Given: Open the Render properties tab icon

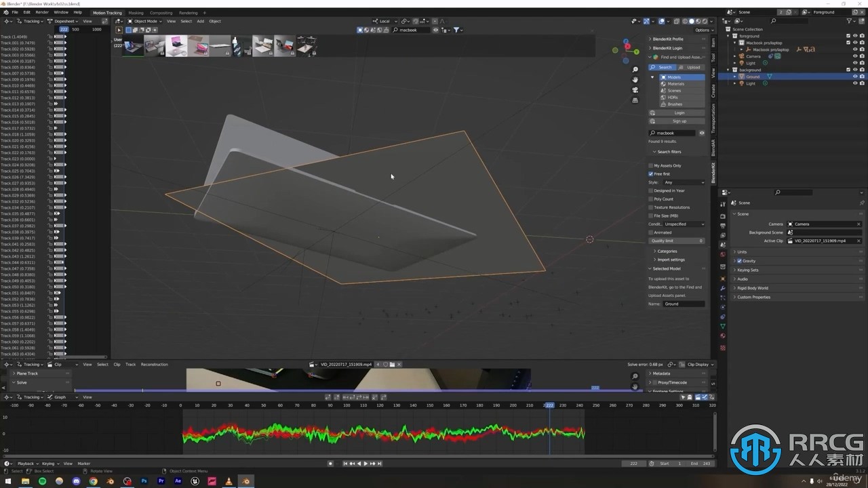Looking at the screenshot, I should pyautogui.click(x=723, y=216).
